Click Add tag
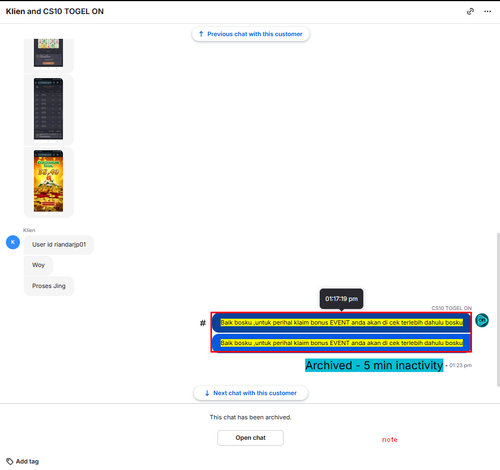The image size is (500, 470). [x=27, y=461]
